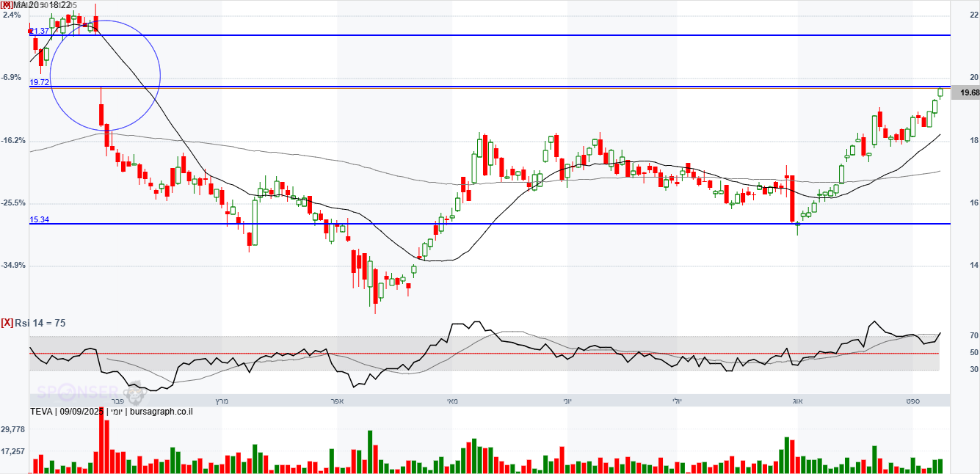
Task: Click the יוני month label on time axis
Action: pos(567,401)
